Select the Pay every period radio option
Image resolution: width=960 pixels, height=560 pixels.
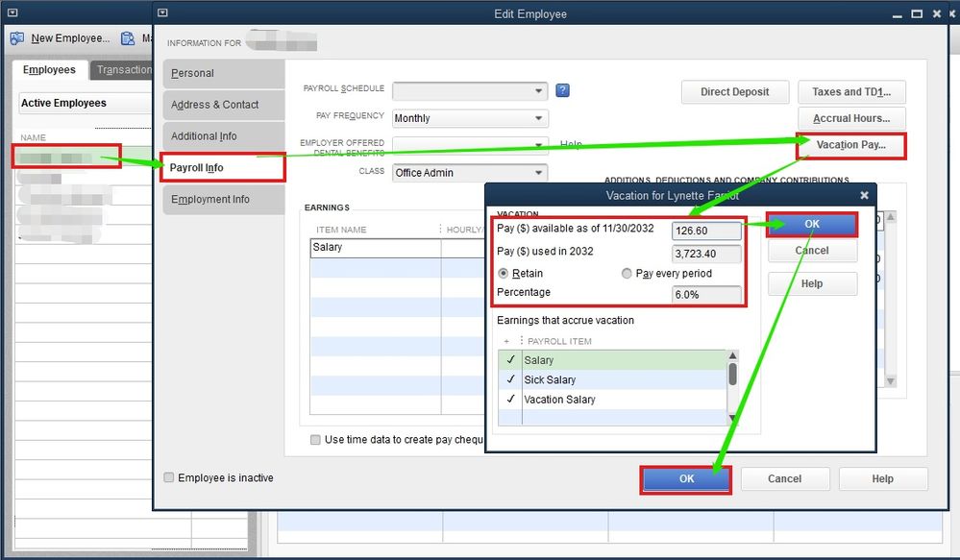[627, 274]
